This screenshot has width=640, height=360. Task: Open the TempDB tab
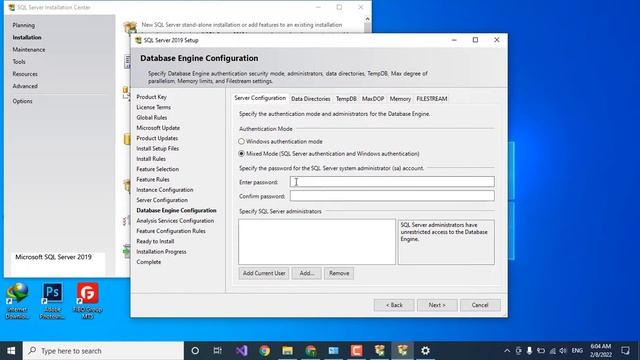[x=346, y=99]
